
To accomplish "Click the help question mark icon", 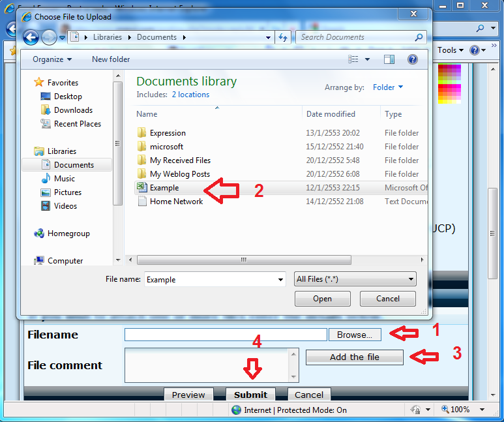I will [x=412, y=59].
